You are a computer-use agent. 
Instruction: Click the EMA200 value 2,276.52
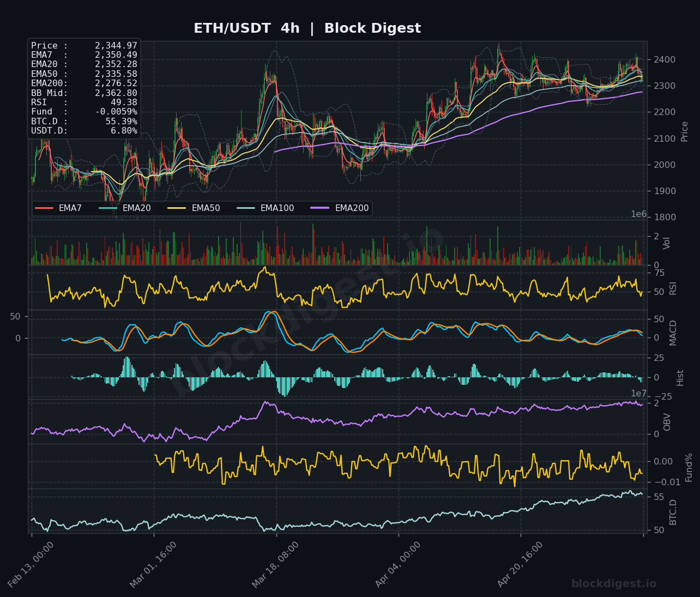[116, 83]
